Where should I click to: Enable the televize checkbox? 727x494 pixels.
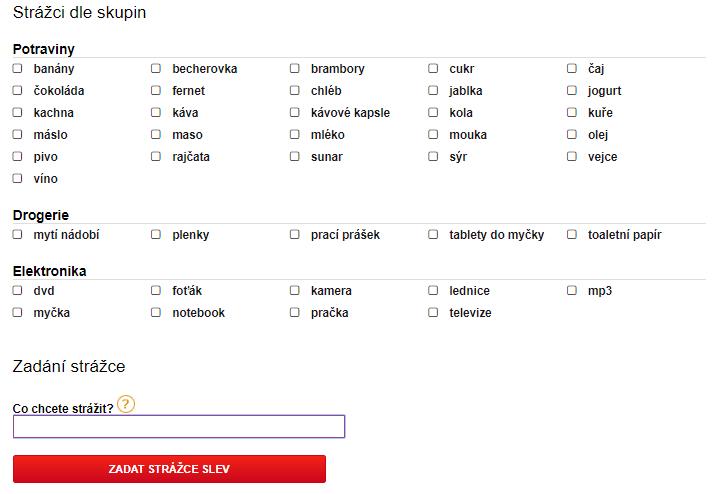[x=433, y=312]
